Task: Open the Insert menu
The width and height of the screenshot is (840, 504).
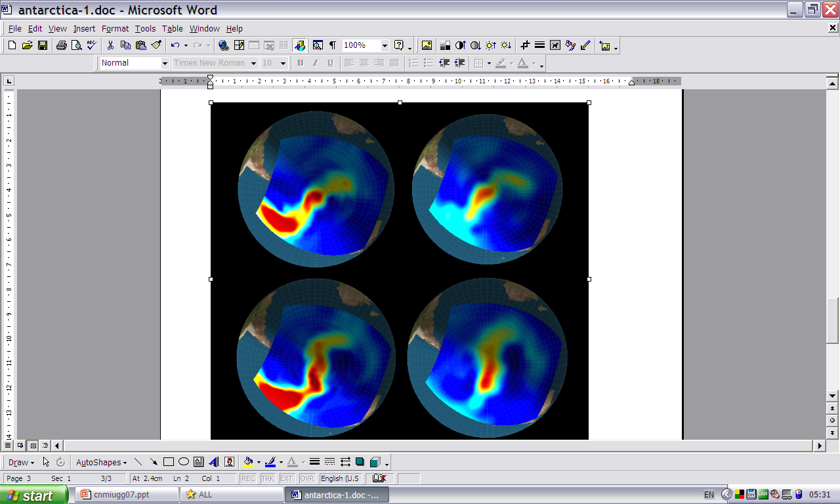Action: [x=84, y=29]
